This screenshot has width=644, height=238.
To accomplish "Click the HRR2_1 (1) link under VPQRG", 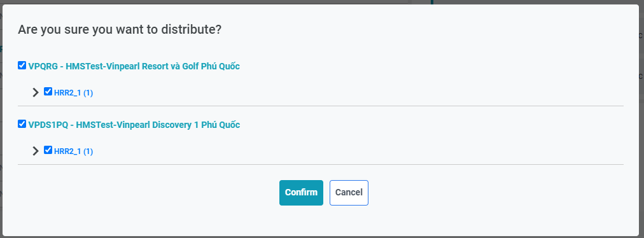I will pyautogui.click(x=74, y=93).
